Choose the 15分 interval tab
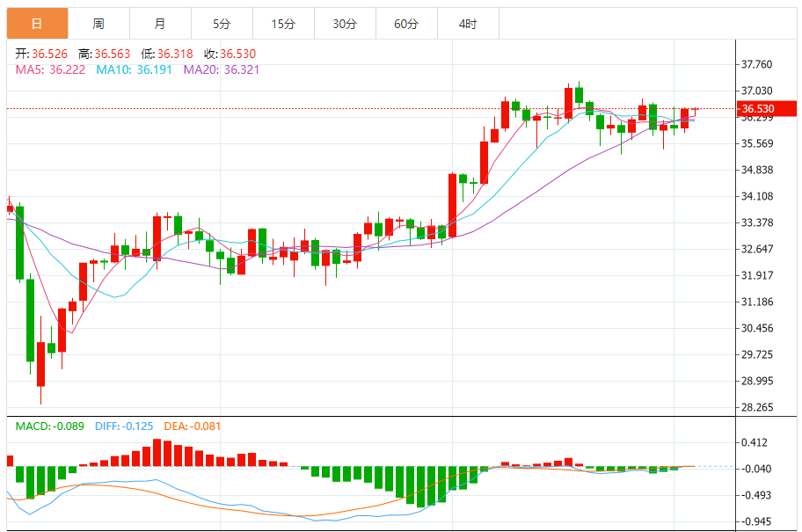 click(x=283, y=24)
